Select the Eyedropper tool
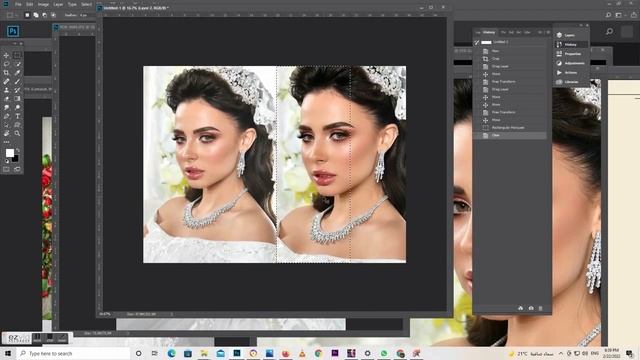Viewport: 640px width, 360px height. pyautogui.click(x=17, y=73)
